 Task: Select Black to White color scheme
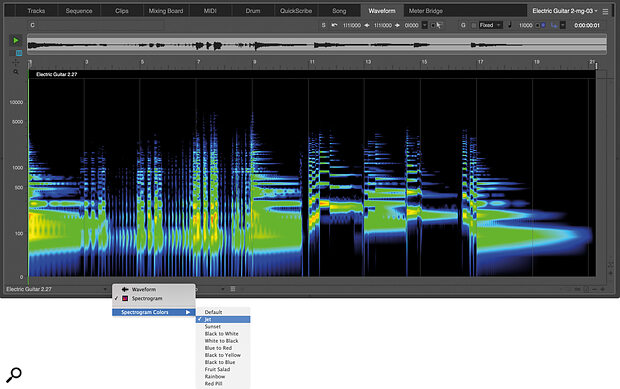pos(223,334)
